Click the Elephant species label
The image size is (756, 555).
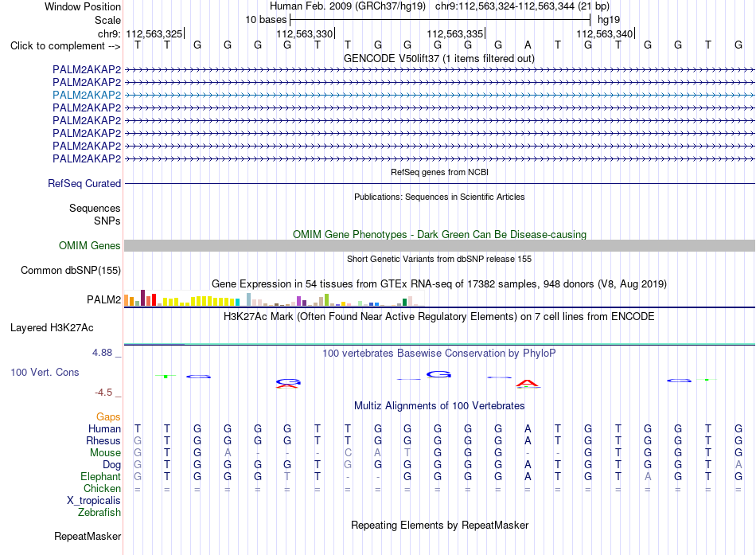tap(100, 477)
